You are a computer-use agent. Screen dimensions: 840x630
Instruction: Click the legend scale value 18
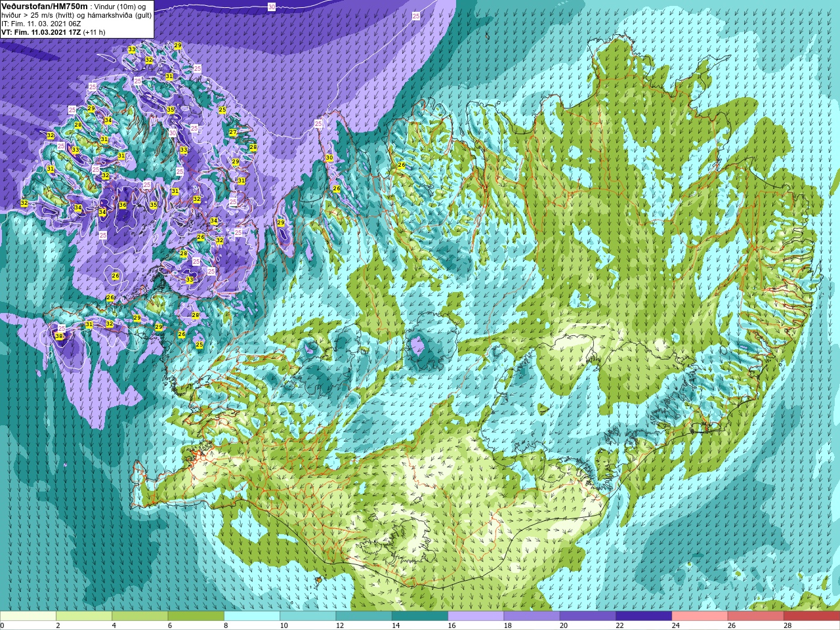[507, 625]
